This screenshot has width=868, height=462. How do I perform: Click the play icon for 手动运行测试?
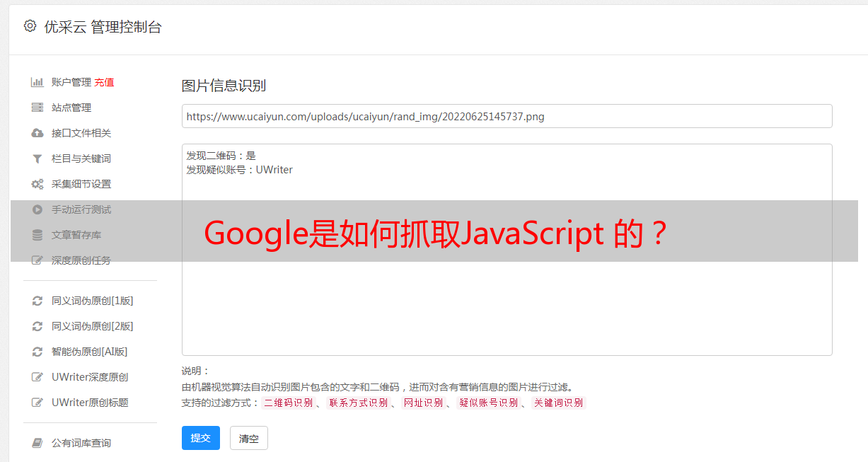(37, 209)
